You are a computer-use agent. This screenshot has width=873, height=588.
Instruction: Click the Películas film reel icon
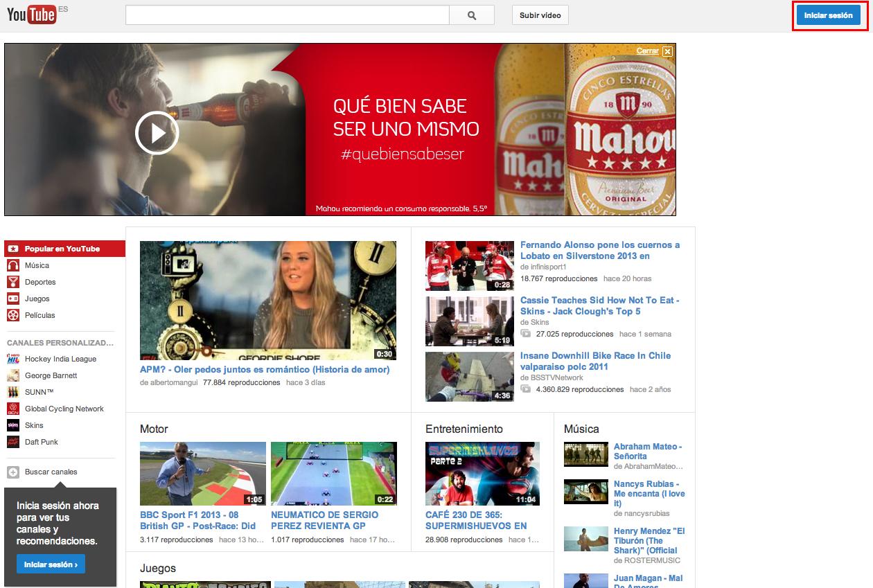[x=13, y=316]
